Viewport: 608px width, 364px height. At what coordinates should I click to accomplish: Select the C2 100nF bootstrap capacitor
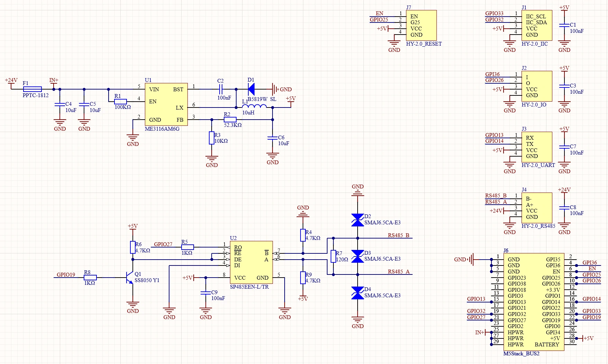(x=221, y=89)
